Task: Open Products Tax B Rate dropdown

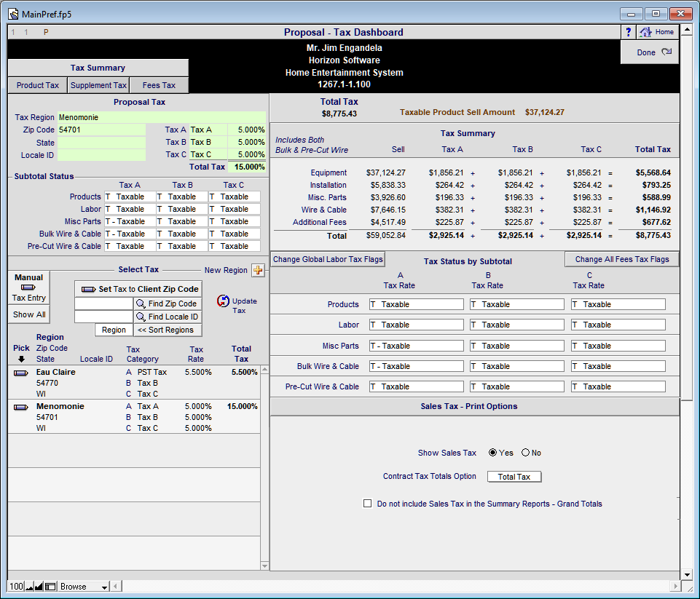Action: [517, 305]
